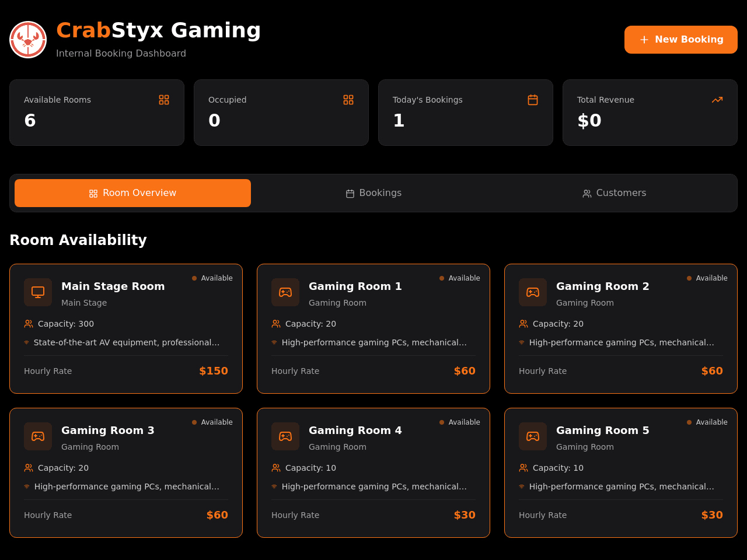This screenshot has width=747, height=560.
Task: Click the Available status on Gaming Room 1
Action: point(460,278)
